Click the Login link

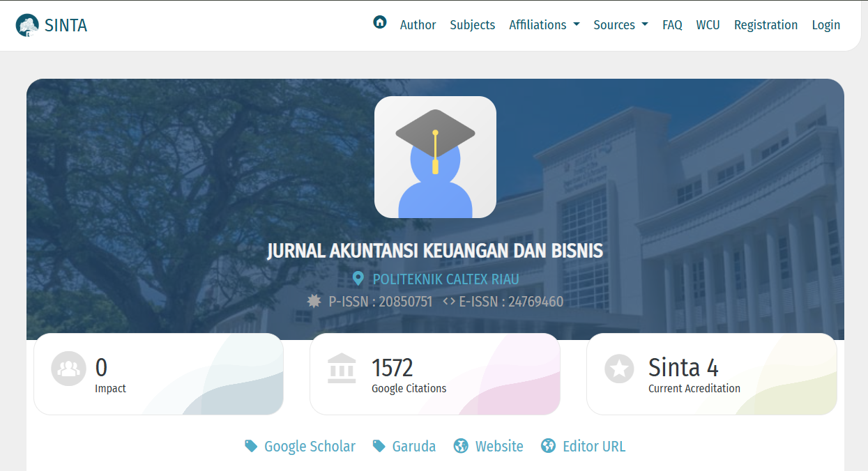coord(826,25)
